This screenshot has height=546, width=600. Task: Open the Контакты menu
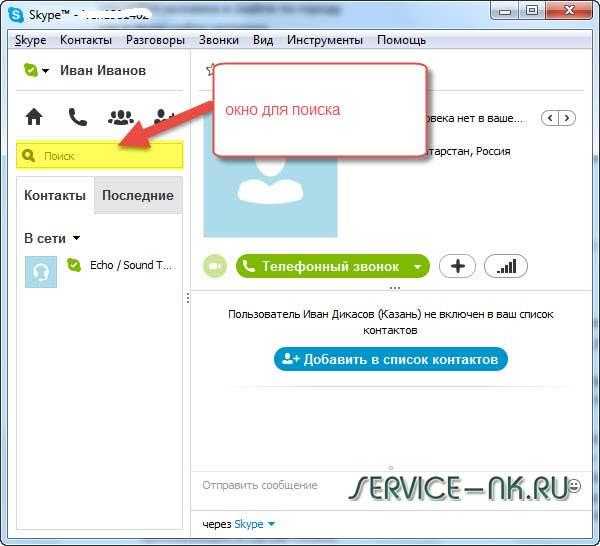tap(86, 40)
